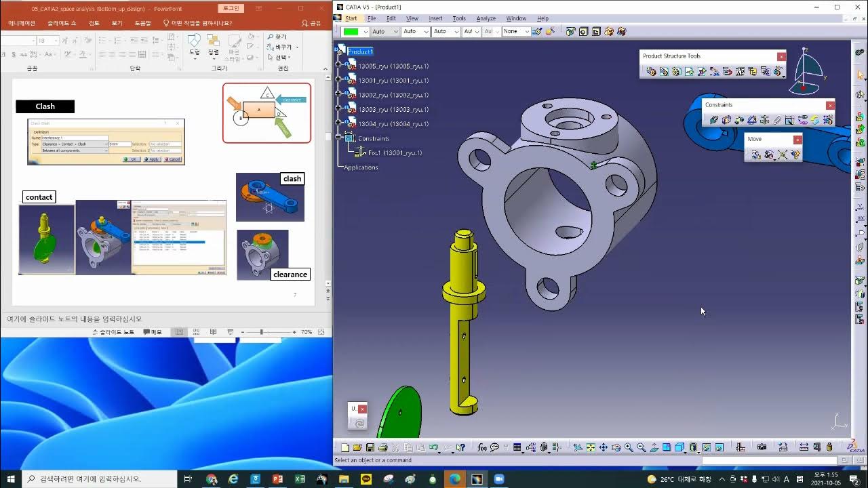
Task: Click the CATIA command input field in status bar
Action: click(768, 460)
